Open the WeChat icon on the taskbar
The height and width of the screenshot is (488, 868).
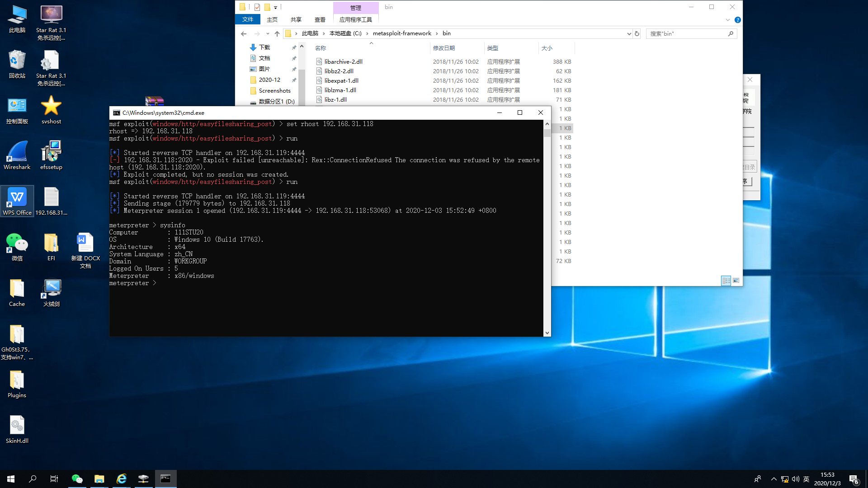click(x=77, y=479)
